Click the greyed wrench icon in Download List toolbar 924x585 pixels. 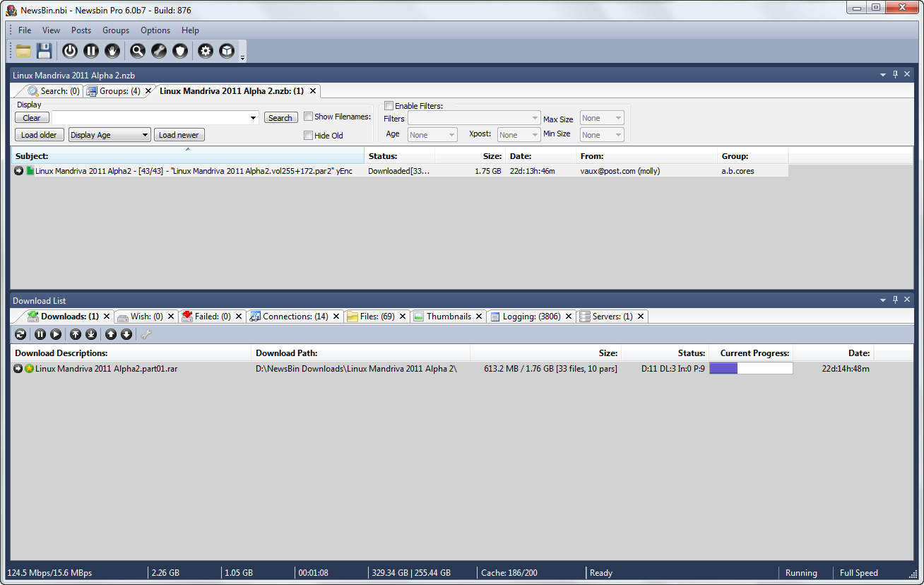(146, 334)
